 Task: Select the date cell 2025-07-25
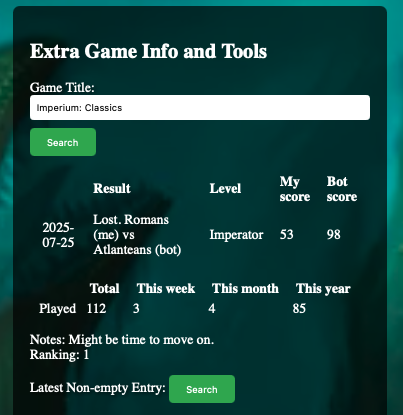pos(58,235)
